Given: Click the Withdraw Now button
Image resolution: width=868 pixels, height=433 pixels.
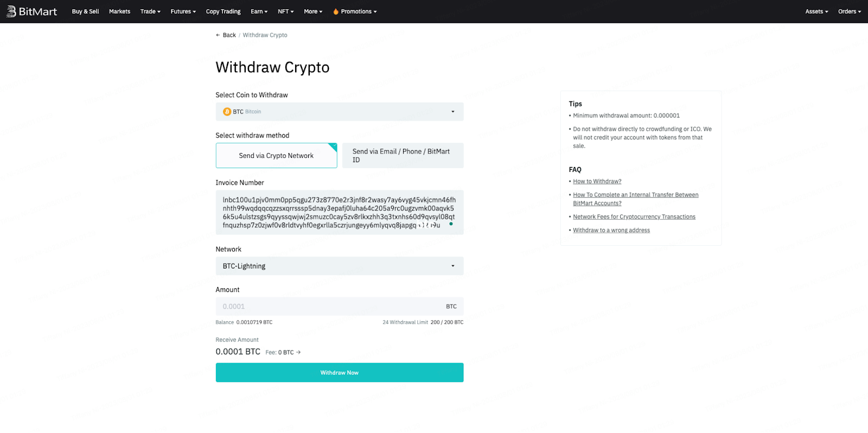Looking at the screenshot, I should pos(340,373).
